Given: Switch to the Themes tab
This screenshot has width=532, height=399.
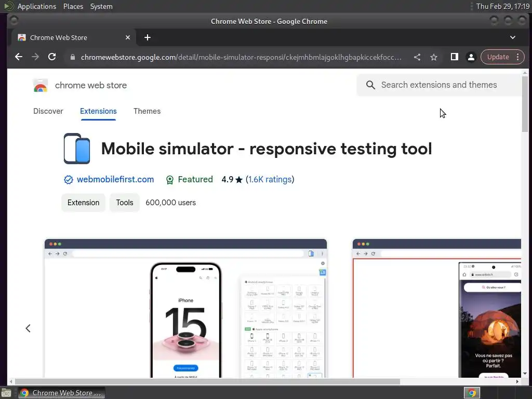Looking at the screenshot, I should 147,111.
